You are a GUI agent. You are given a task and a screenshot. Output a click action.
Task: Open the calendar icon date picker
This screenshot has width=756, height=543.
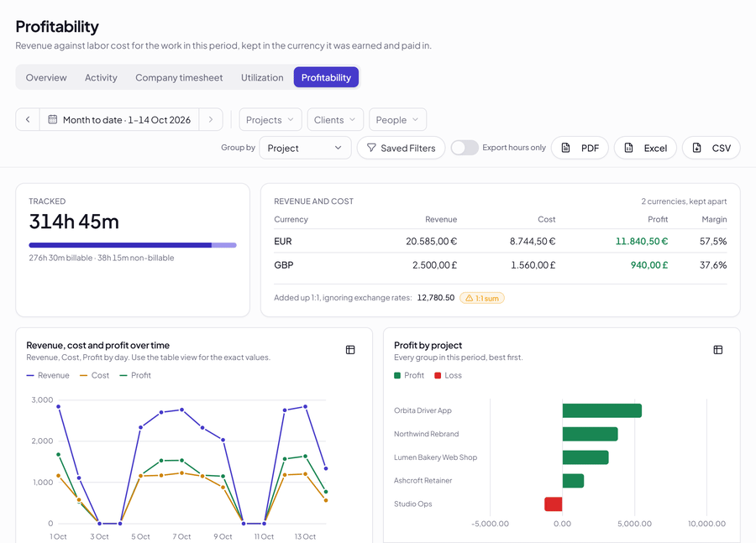click(x=53, y=119)
